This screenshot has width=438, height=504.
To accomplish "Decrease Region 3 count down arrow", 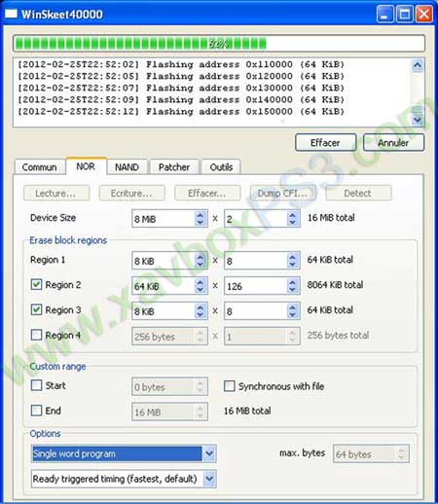I will 293,315.
